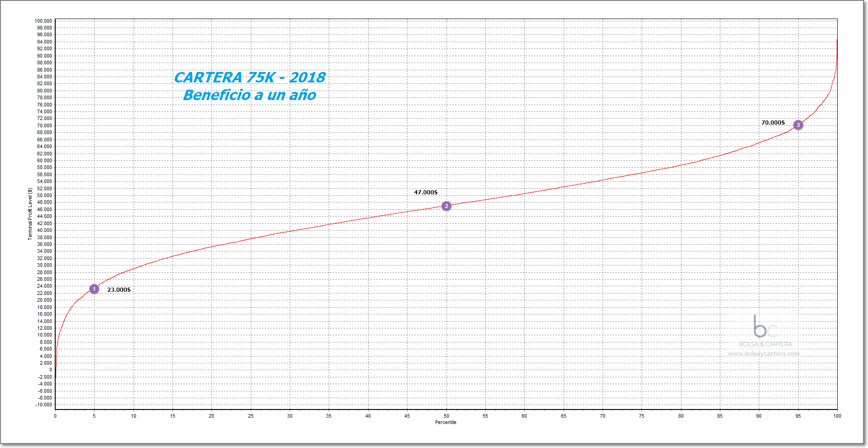Click the x-axis tick label 25
Screen dimensions: 868x448
coord(251,416)
